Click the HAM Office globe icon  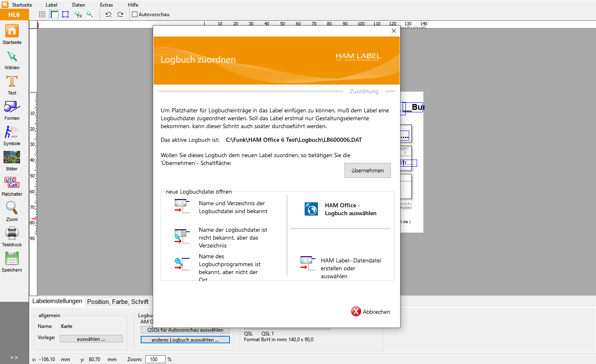coord(311,209)
